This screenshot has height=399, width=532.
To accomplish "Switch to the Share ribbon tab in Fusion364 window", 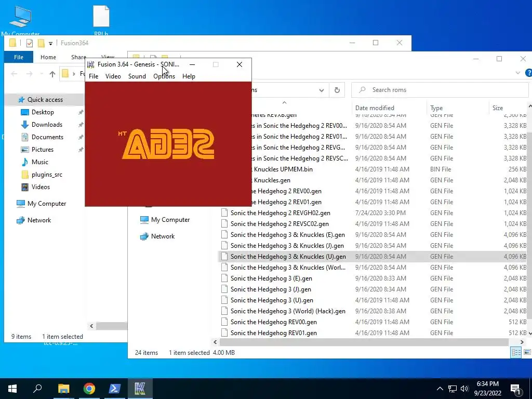I will [x=78, y=57].
